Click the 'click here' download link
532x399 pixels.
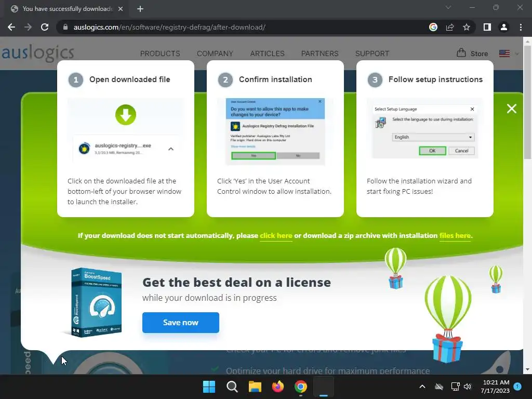tap(276, 235)
